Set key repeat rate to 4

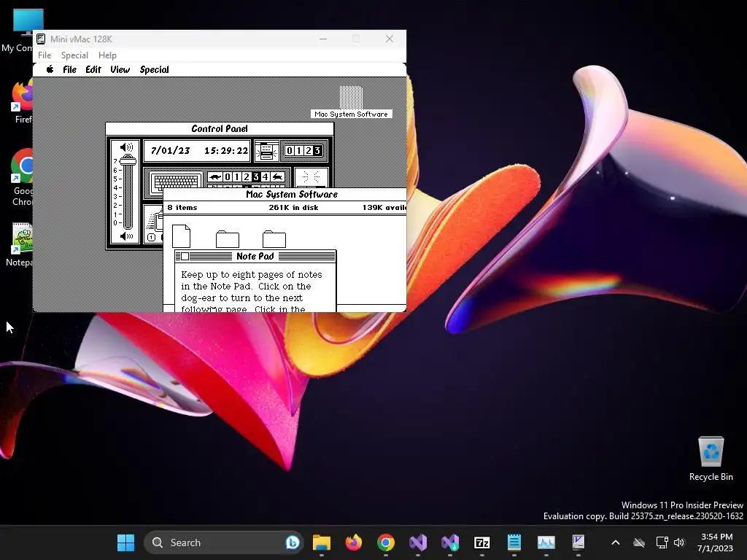[266, 176]
